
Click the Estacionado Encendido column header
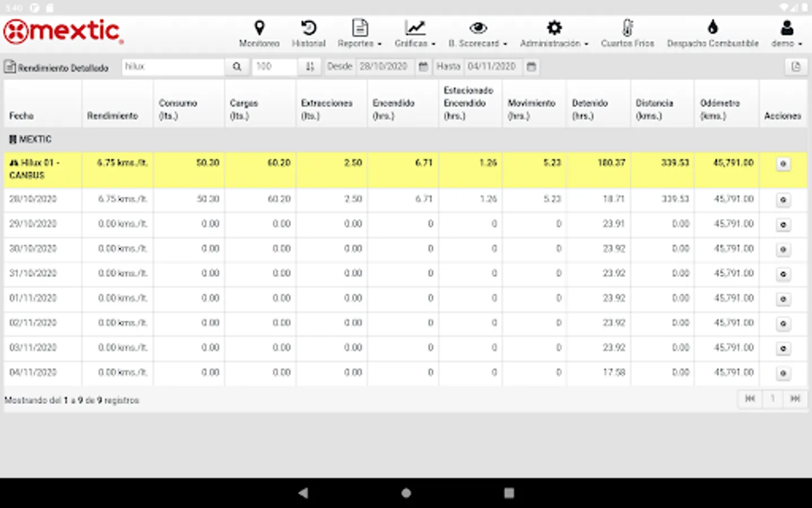click(x=471, y=103)
